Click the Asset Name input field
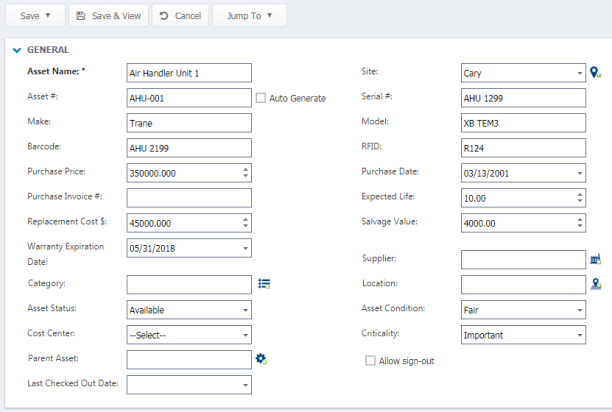612x412 pixels. point(189,73)
